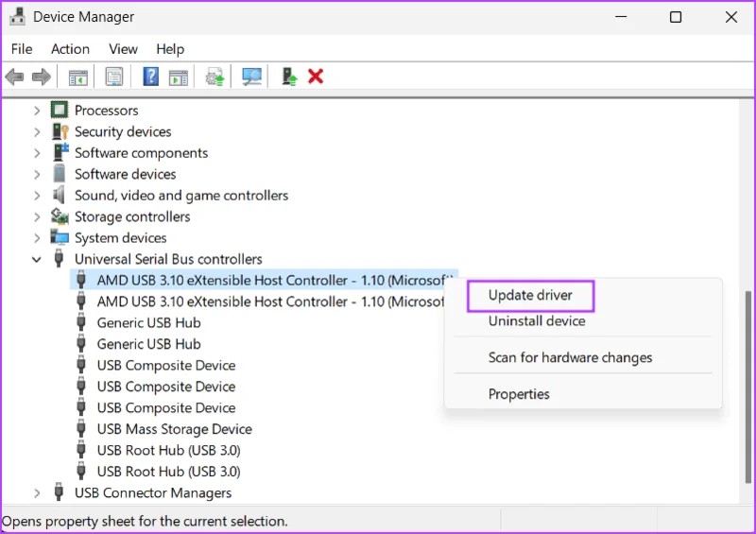Open the View menu
The width and height of the screenshot is (756, 534).
click(123, 49)
